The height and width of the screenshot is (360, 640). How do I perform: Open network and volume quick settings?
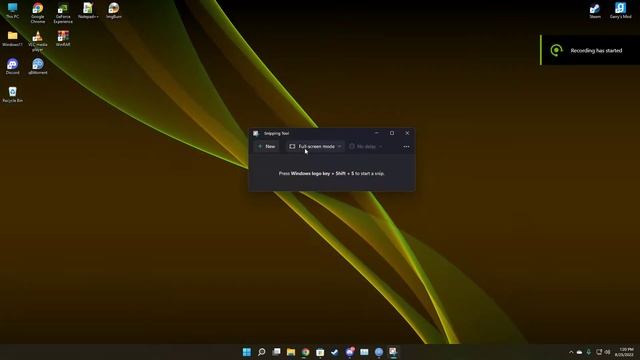point(603,352)
